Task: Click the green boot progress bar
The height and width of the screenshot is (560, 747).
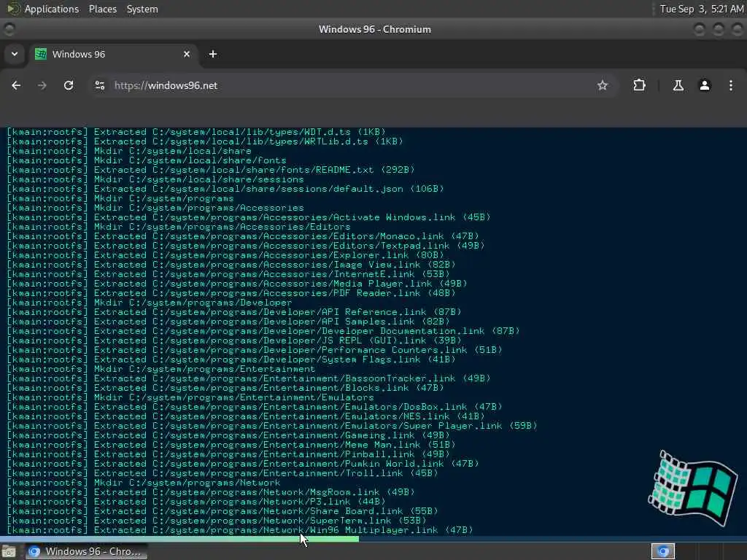Action: point(179,539)
